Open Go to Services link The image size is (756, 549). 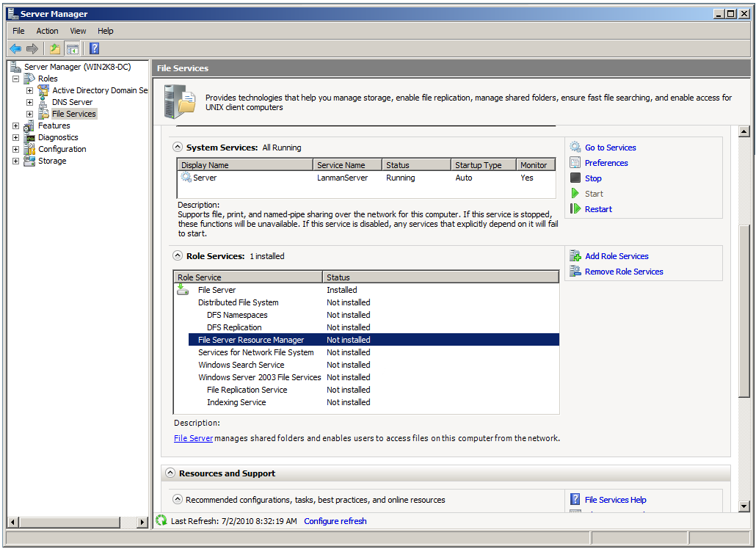(x=611, y=148)
